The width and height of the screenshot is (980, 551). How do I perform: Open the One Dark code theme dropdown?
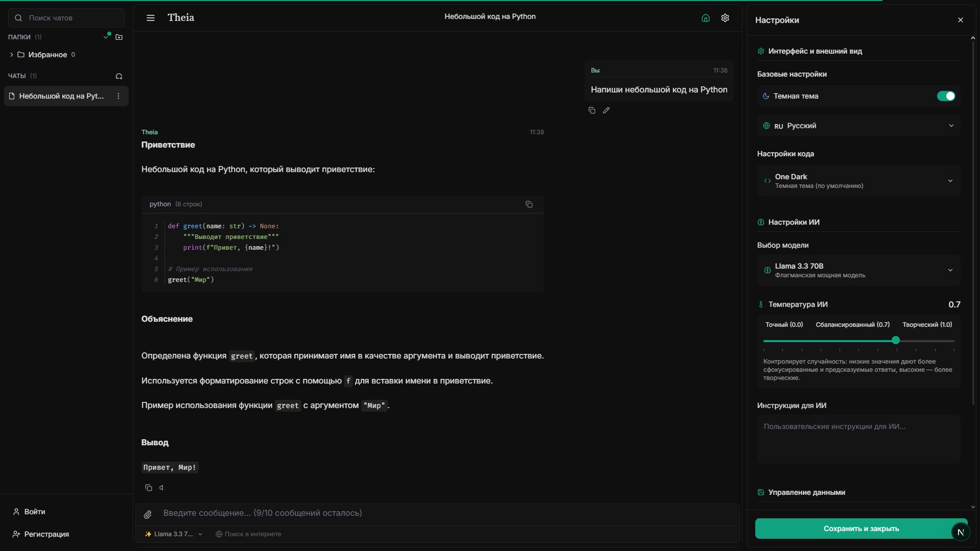[858, 181]
